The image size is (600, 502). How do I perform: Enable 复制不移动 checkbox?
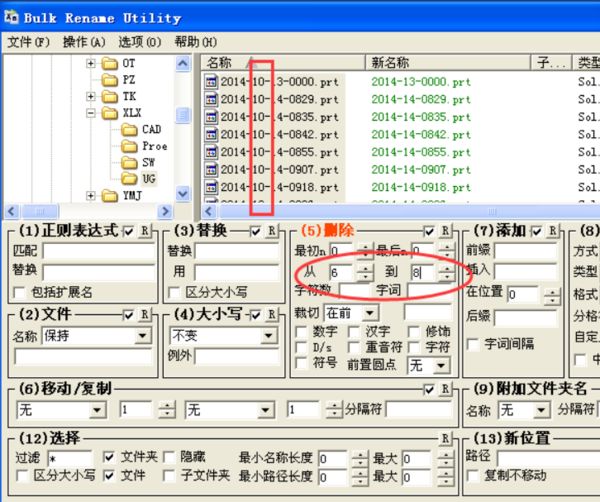pos(473,476)
